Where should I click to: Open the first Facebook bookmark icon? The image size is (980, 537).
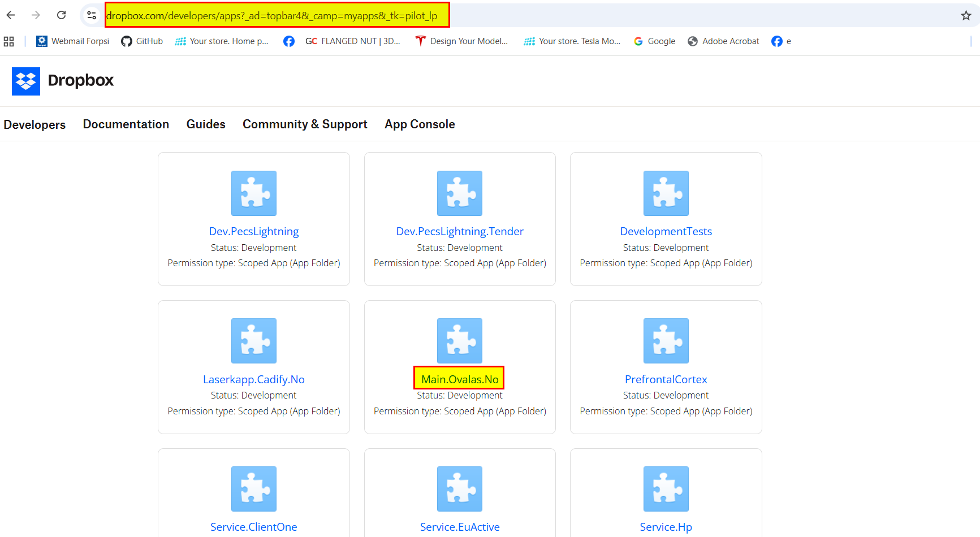289,41
